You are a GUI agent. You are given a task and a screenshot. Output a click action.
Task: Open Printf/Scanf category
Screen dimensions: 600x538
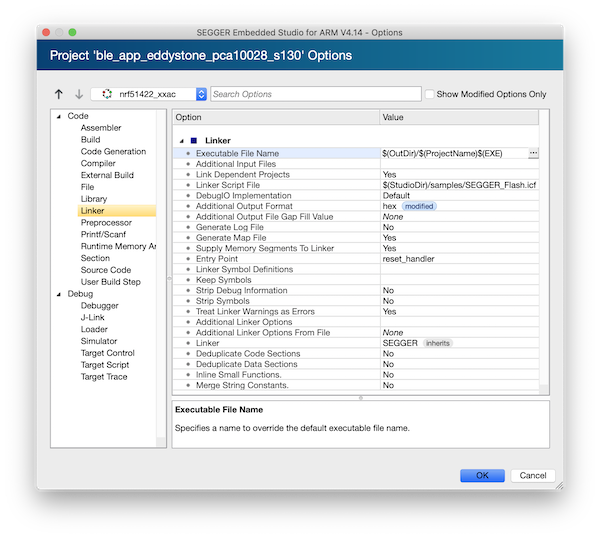[103, 235]
